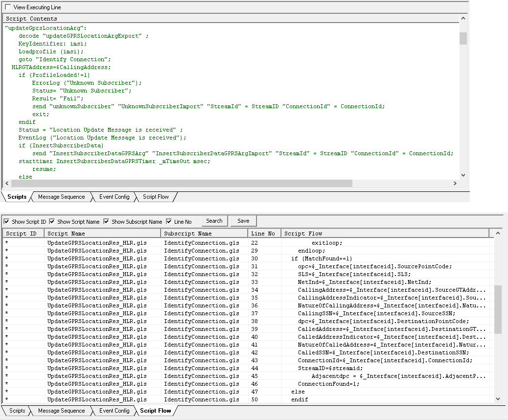Click the Script Contents scroll left arrow
Image resolution: width=508 pixels, height=420 pixels.
pos(7,183)
